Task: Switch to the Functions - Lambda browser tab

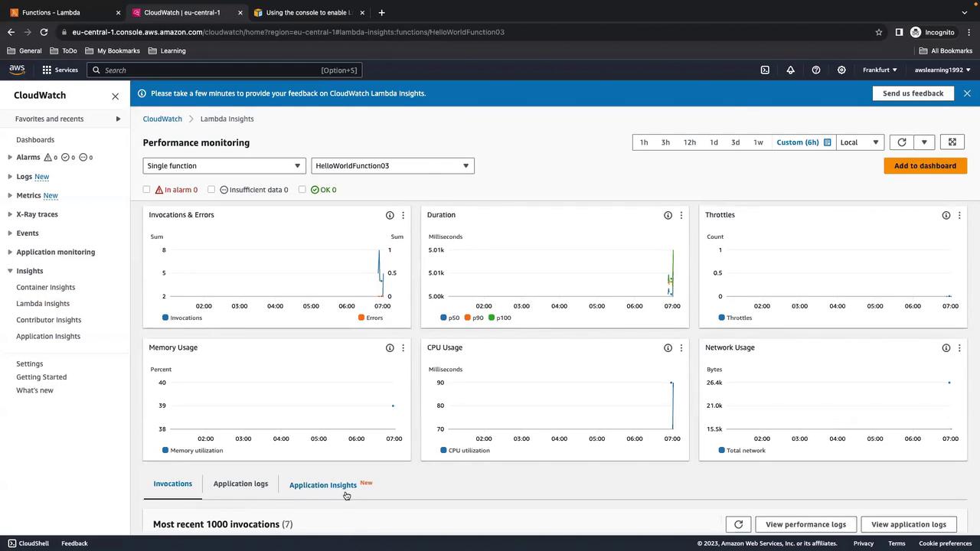Action: 64,12
